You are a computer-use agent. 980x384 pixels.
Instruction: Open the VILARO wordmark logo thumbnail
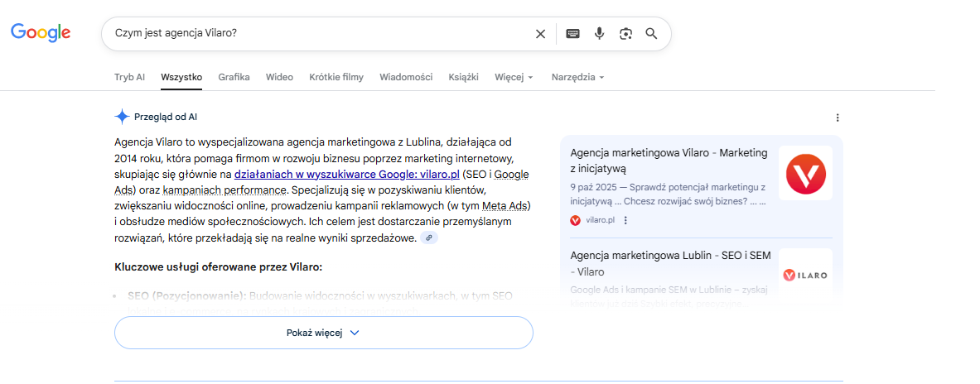pos(805,275)
